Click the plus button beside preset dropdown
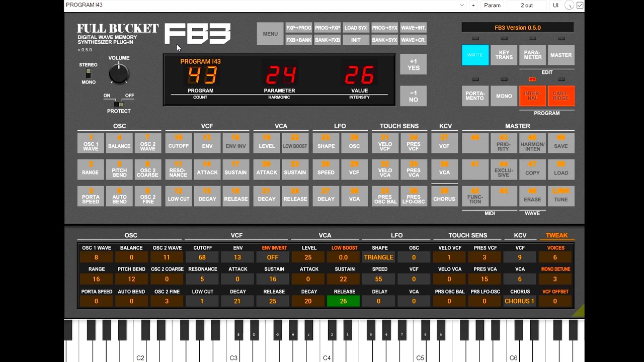Screen dimensions: 644x362 coord(473,5)
